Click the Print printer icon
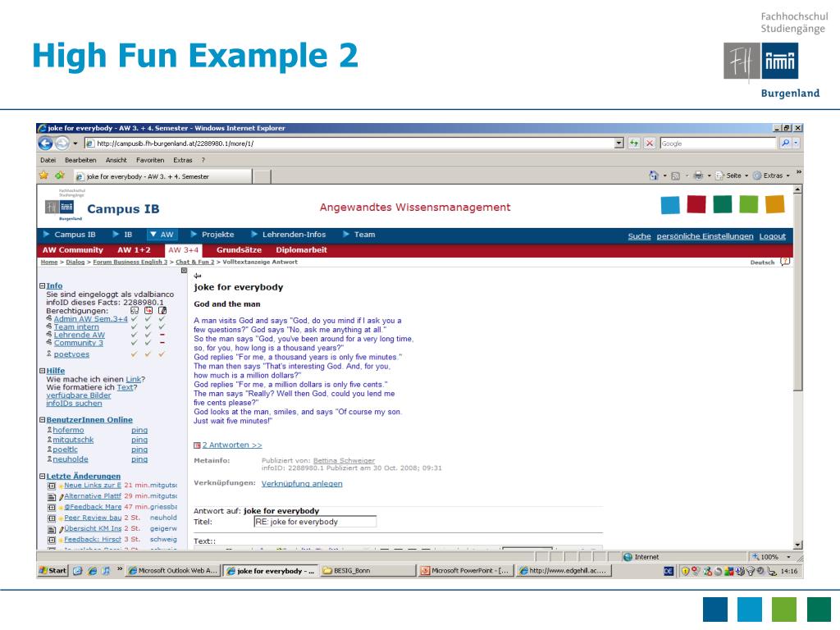This screenshot has height=630, width=840. (698, 176)
